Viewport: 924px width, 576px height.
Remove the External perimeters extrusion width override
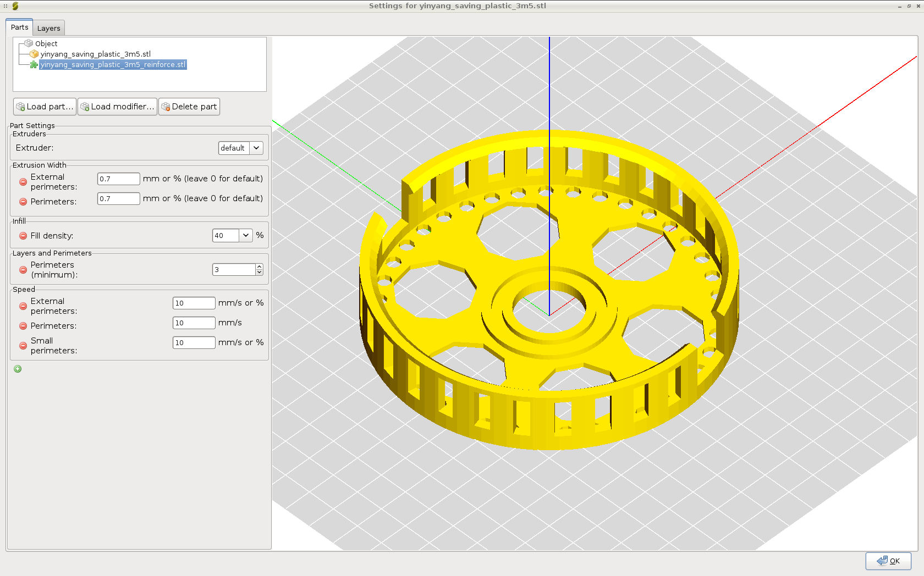pyautogui.click(x=23, y=182)
